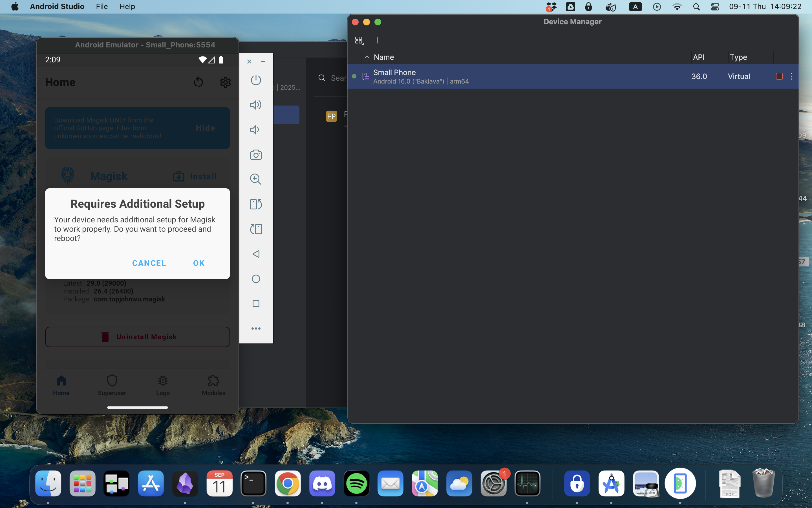Open the File menu
Viewport: 812px width, 508px height.
click(x=102, y=6)
